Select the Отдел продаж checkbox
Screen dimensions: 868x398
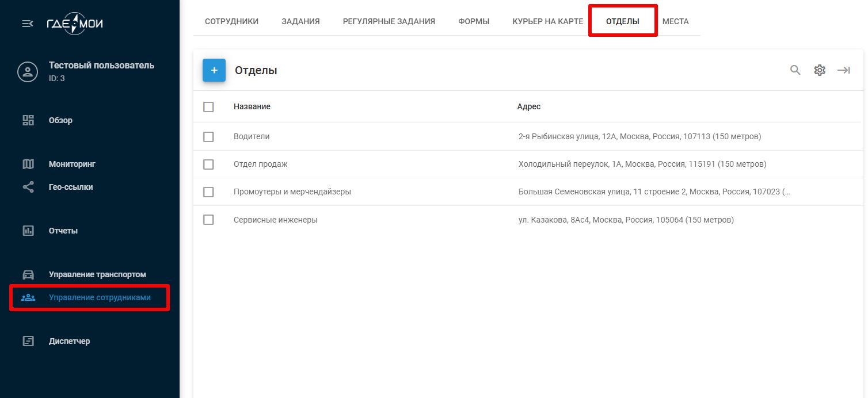(x=208, y=164)
